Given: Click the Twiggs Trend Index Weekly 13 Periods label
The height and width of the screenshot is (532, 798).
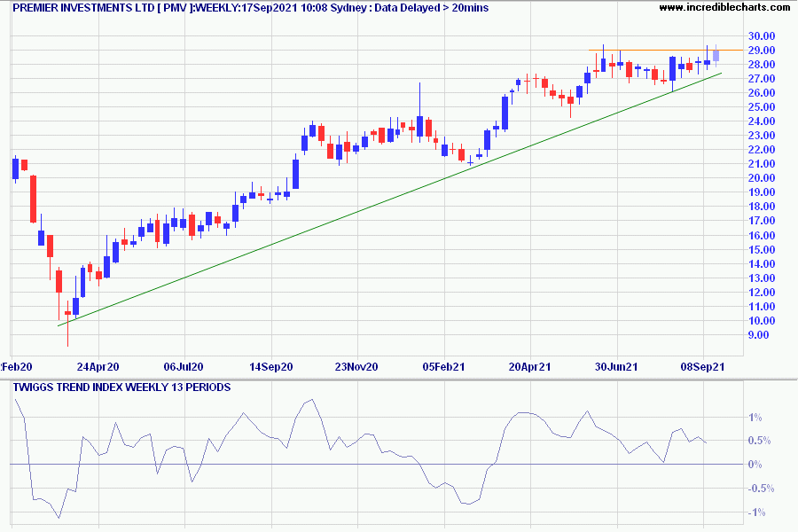Looking at the screenshot, I should point(121,387).
